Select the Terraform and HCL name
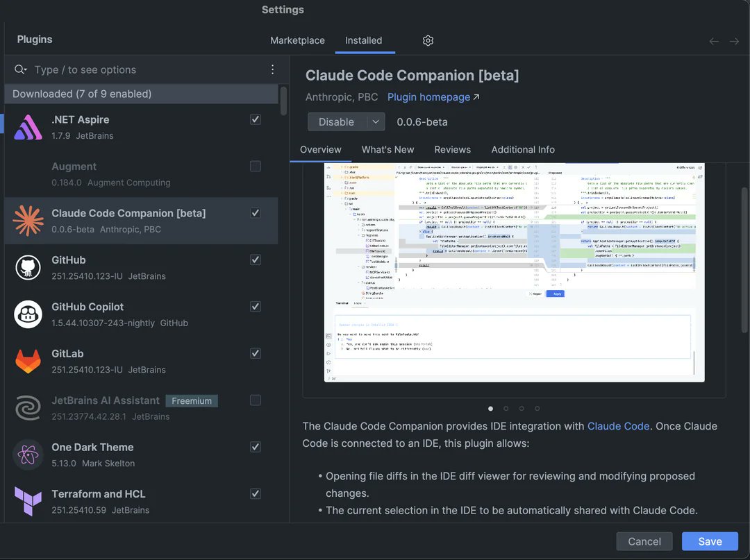Viewport: 750px width, 560px height. coord(99,494)
